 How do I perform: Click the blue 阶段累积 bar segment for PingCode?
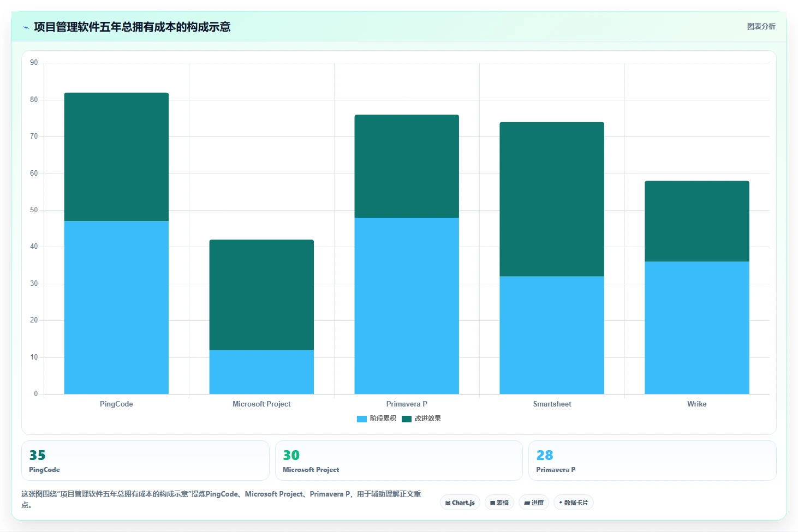(116, 307)
